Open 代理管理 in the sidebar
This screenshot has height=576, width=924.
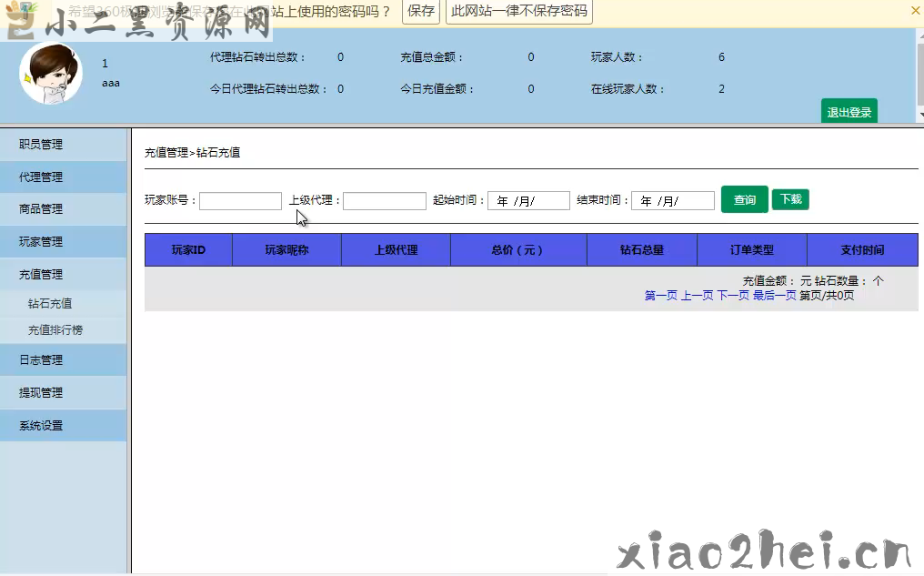pyautogui.click(x=64, y=177)
